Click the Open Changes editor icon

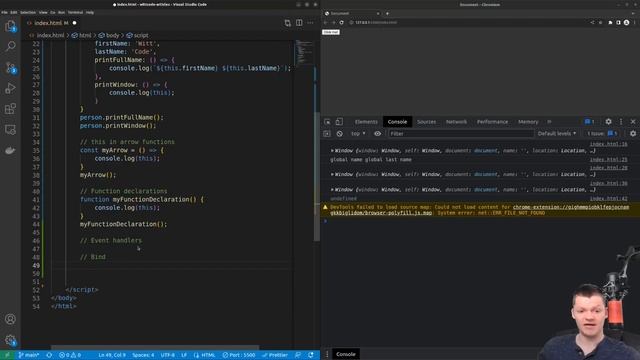click(287, 23)
